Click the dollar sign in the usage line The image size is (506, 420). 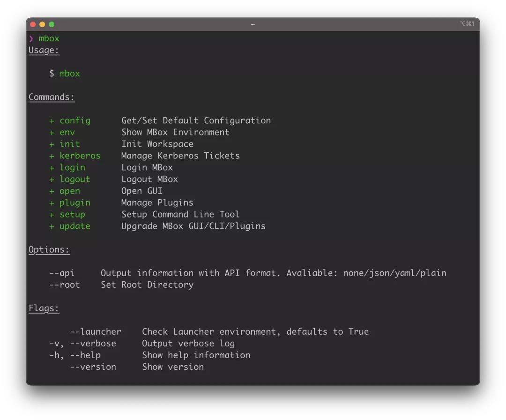(x=52, y=74)
